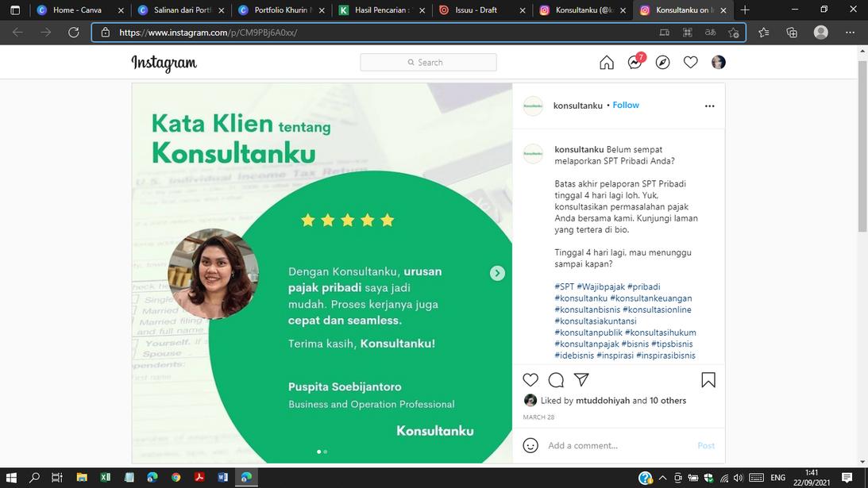Open Activity heart icon in header
The height and width of the screenshot is (488, 868).
690,63
